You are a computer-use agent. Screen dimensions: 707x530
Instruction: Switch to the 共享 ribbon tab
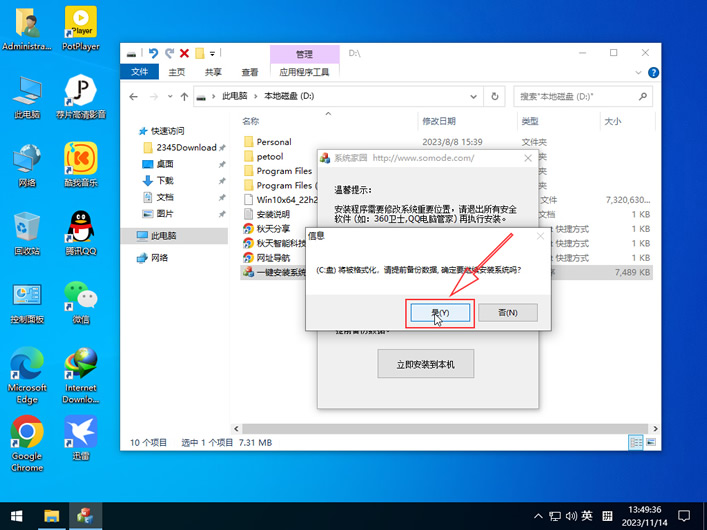tap(213, 72)
